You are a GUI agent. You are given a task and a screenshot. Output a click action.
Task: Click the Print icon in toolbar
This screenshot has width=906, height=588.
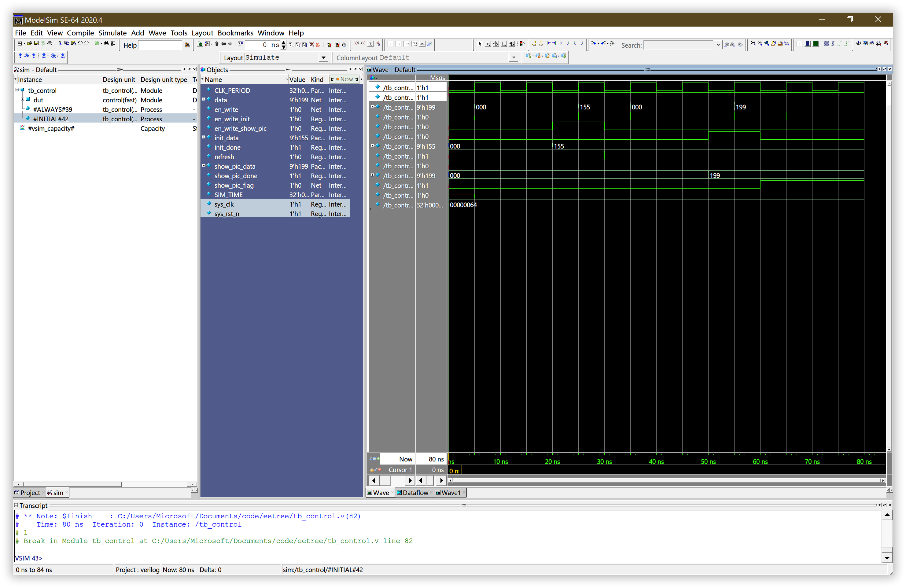point(50,43)
